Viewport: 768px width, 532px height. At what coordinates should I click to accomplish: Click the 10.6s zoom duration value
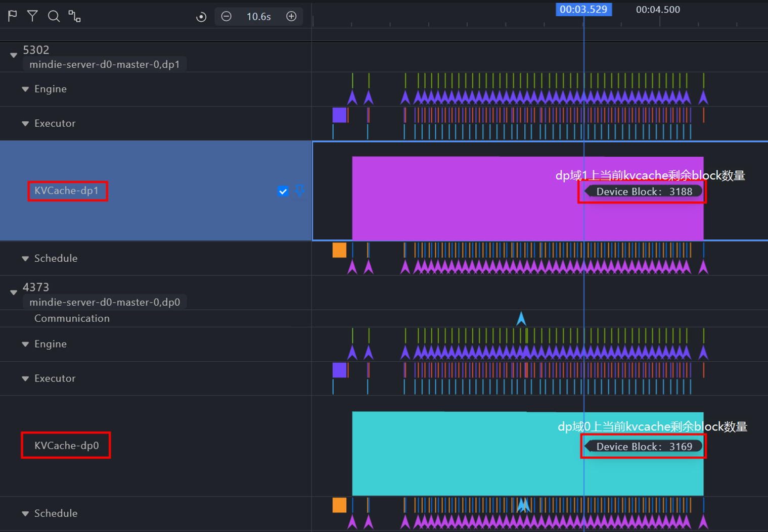258,17
